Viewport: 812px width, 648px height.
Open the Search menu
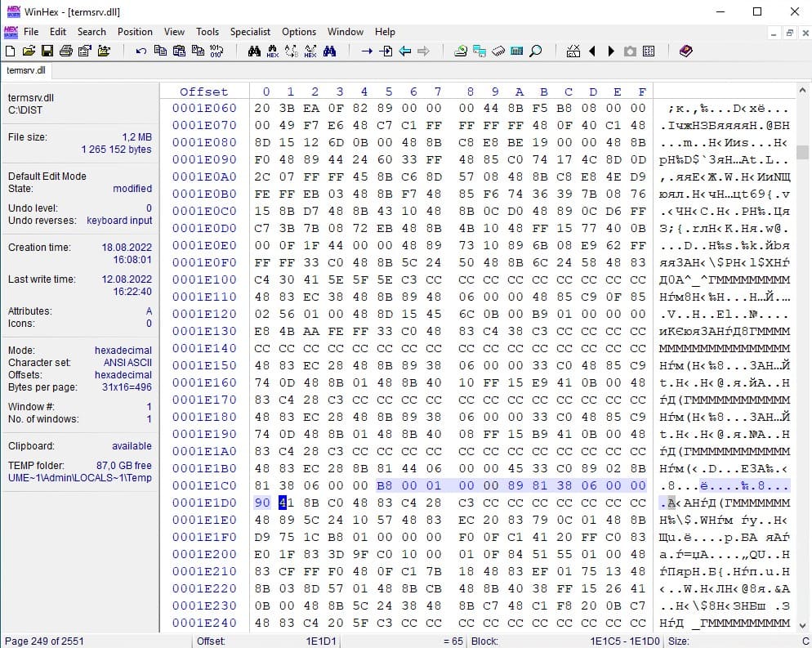click(91, 32)
